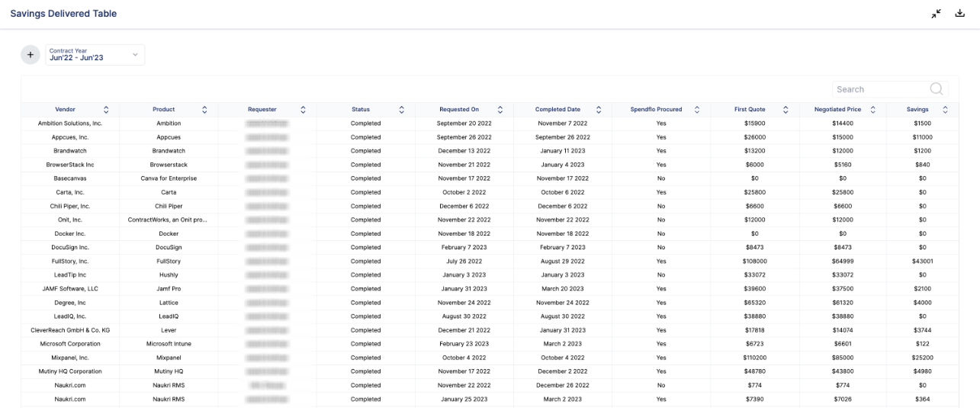Select vendor Appcues, Inc. cell
The height and width of the screenshot is (408, 980).
(70, 137)
